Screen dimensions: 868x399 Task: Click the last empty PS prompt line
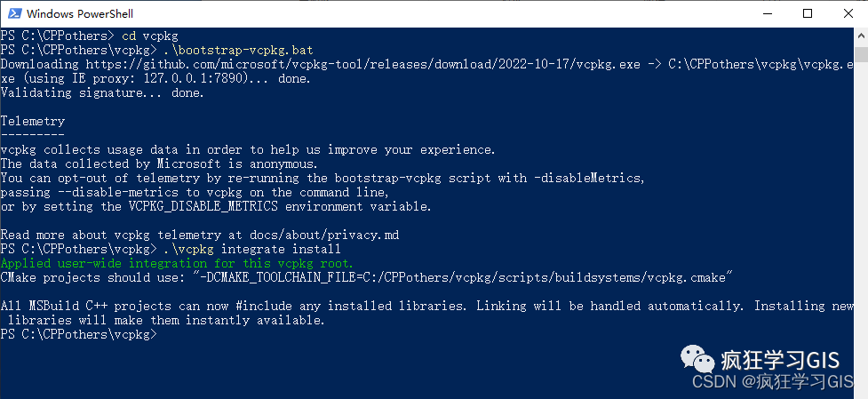78,334
